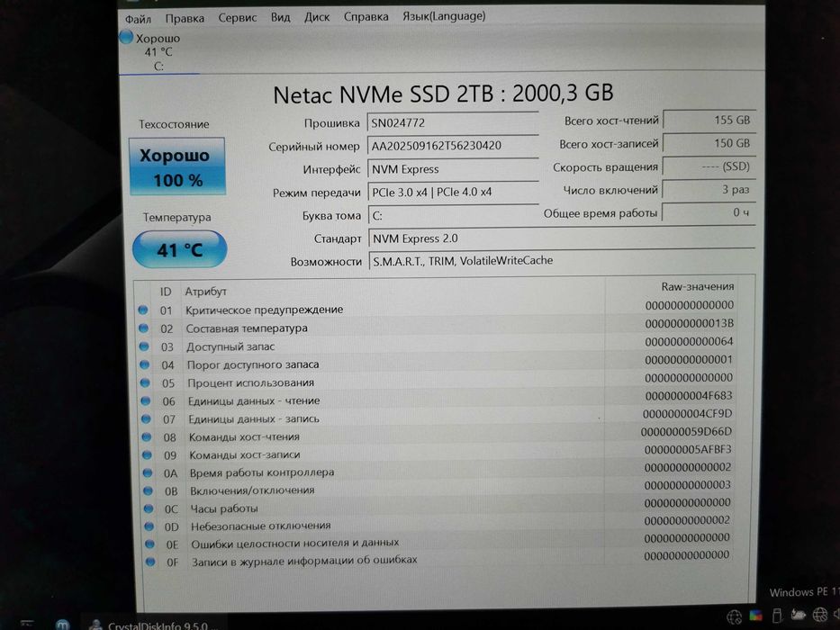
Task: Open the Файл menu
Action: click(139, 19)
